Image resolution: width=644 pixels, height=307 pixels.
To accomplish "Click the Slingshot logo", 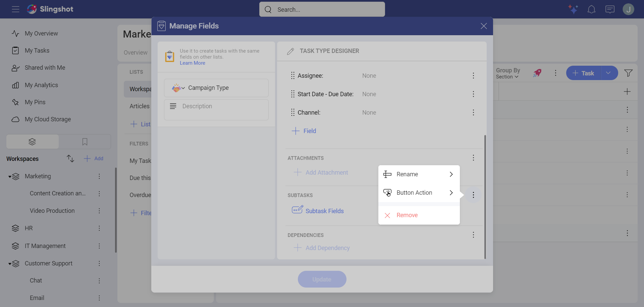I will (50, 9).
